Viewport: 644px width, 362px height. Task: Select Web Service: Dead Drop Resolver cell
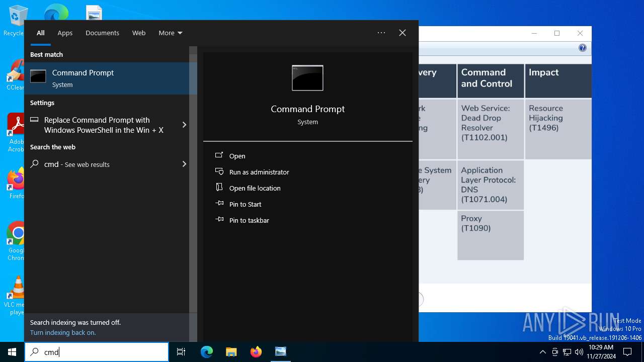491,128
